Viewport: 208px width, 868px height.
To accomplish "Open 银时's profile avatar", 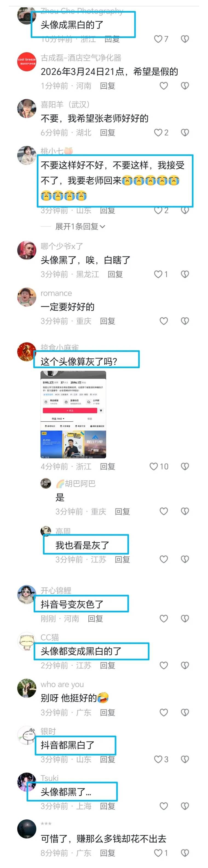I will point(27,735).
